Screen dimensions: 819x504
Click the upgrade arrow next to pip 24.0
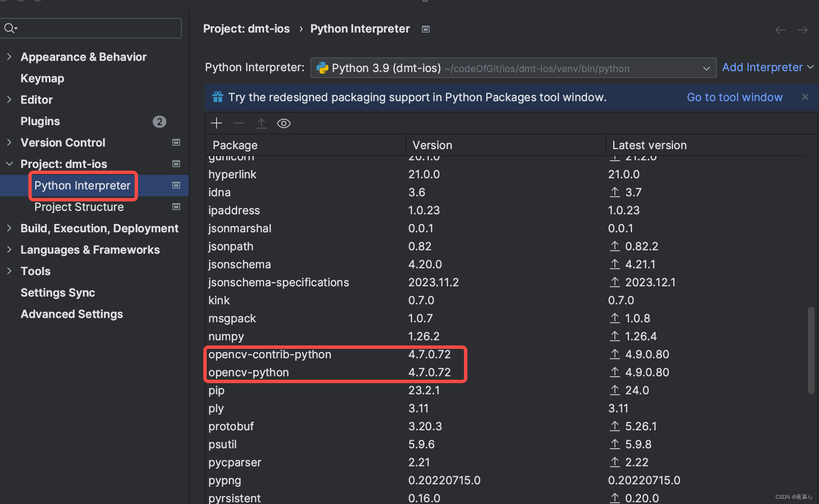click(616, 390)
